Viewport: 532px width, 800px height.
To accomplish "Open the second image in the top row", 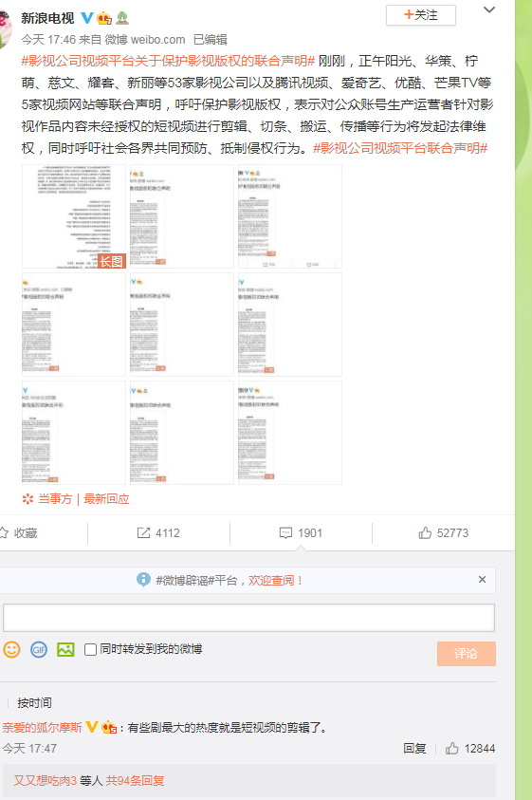I will [x=182, y=216].
